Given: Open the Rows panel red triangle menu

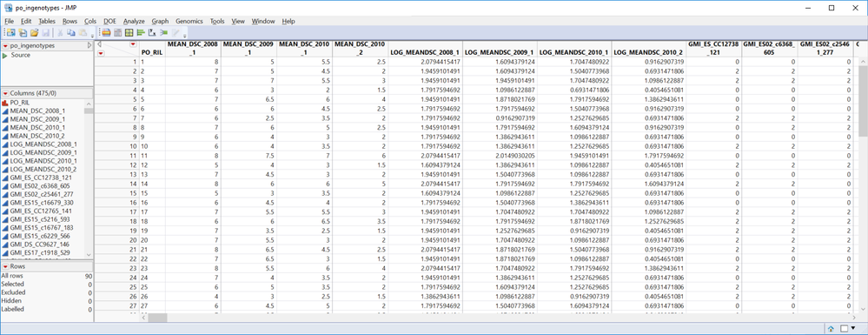Looking at the screenshot, I should (5, 266).
